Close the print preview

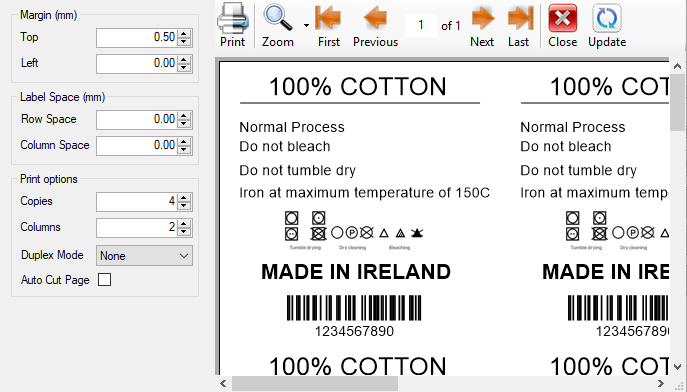[x=563, y=18]
